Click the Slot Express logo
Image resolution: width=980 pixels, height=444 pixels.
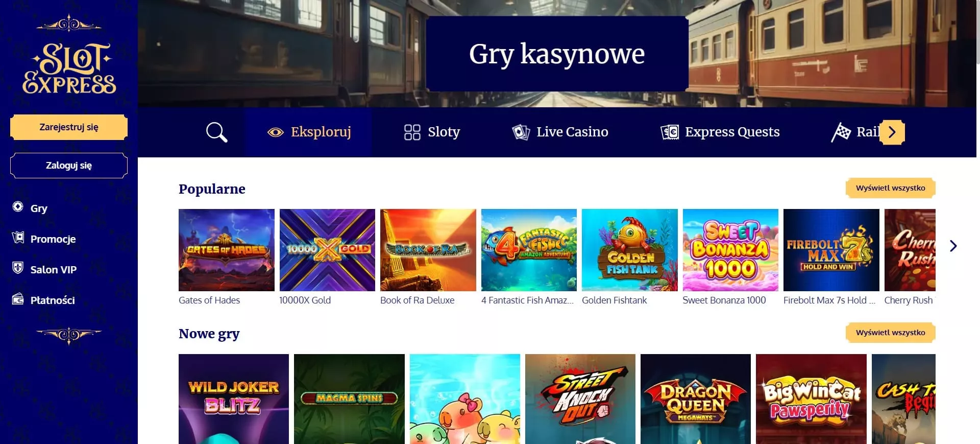(x=69, y=69)
